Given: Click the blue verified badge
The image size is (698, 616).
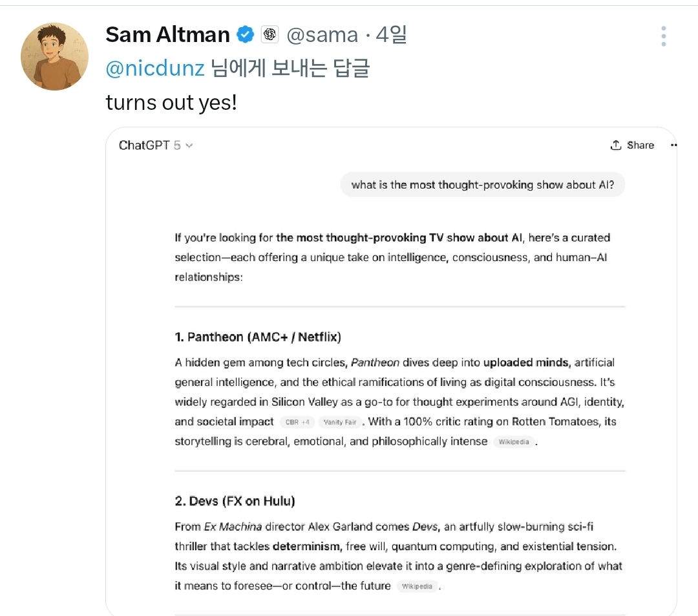Looking at the screenshot, I should (246, 35).
